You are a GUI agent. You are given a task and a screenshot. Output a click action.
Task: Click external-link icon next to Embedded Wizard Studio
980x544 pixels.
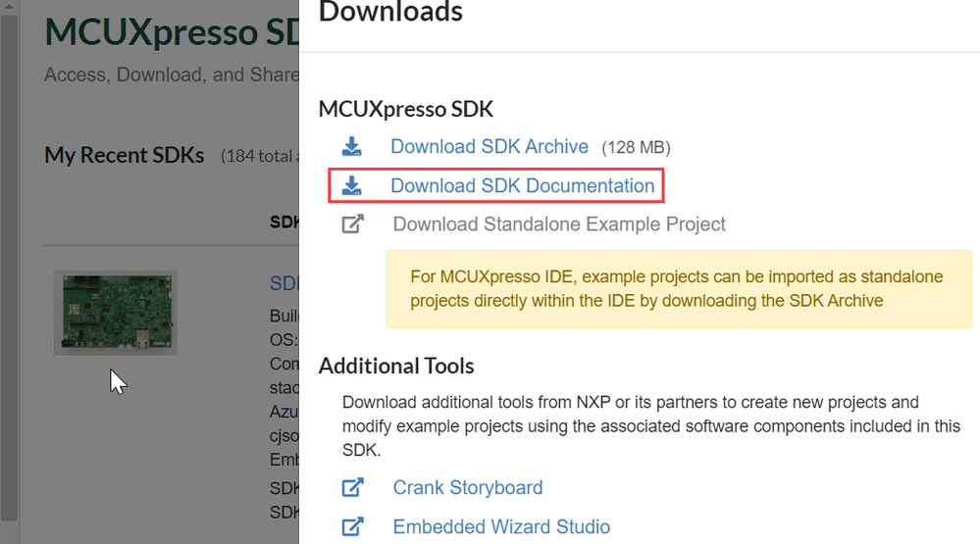[352, 526]
